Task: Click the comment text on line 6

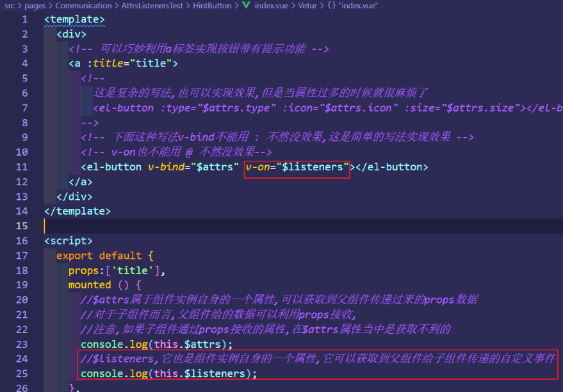Action: point(260,93)
